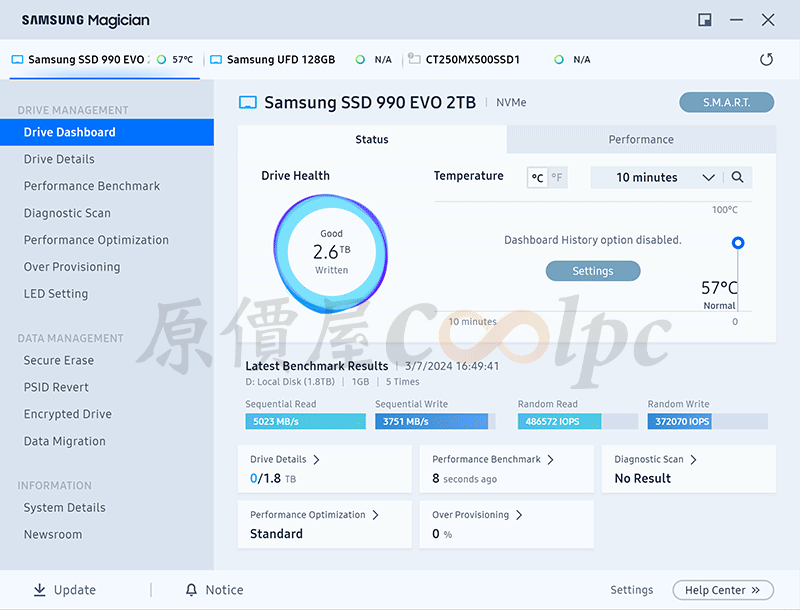The image size is (800, 610).
Task: Select the Samsung SSD 990 EVO drive tab
Action: (104, 60)
